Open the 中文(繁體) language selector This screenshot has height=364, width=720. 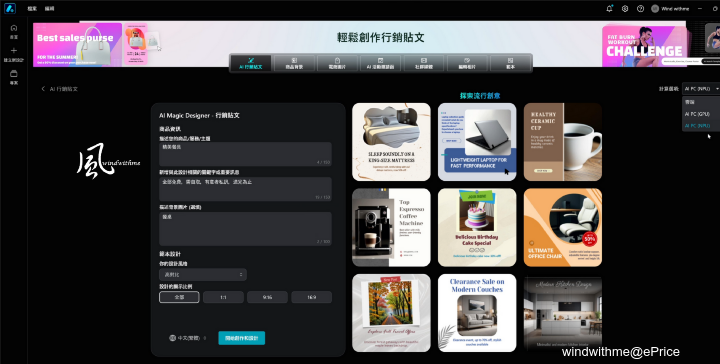(189, 338)
